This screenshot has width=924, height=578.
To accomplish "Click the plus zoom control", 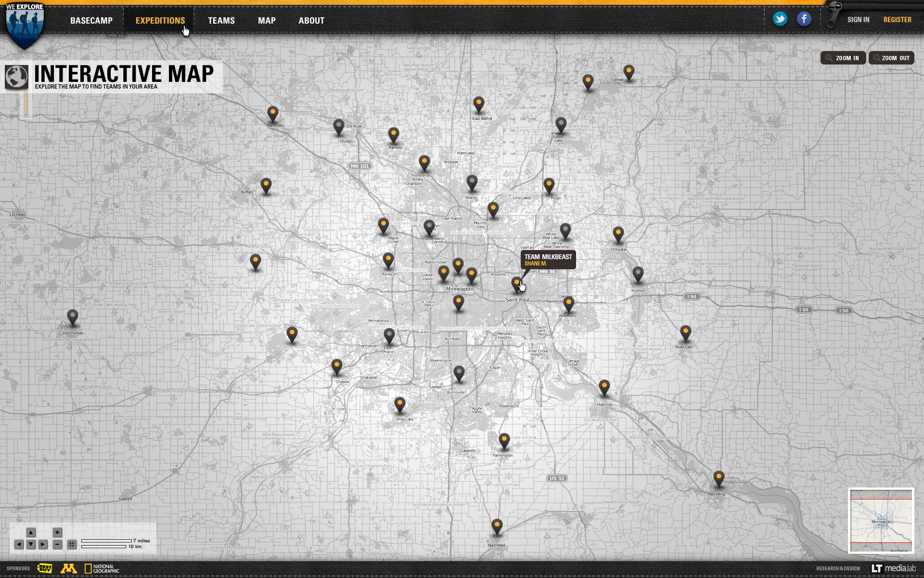I will 57,532.
